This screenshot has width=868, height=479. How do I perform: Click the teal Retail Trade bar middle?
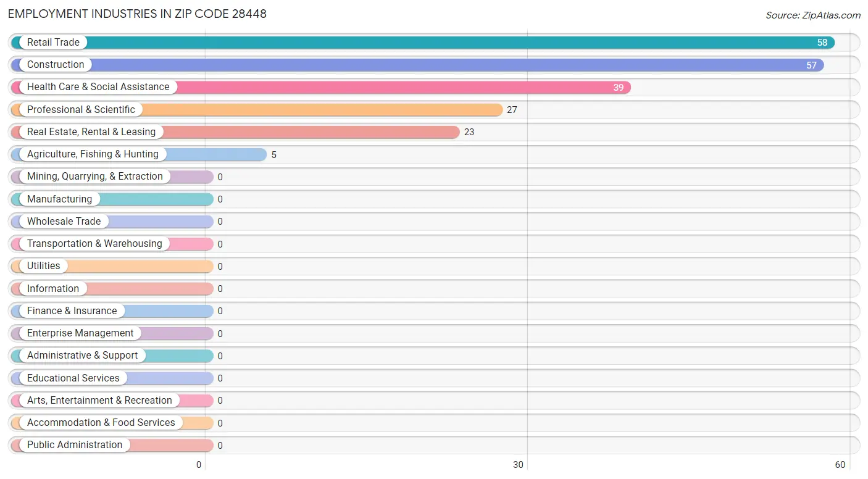(423, 43)
